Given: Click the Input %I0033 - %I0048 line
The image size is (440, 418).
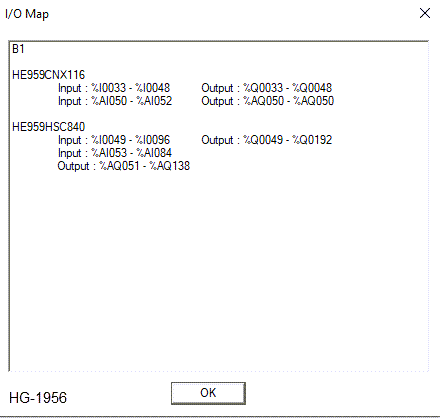Looking at the screenshot, I should click(114, 88).
